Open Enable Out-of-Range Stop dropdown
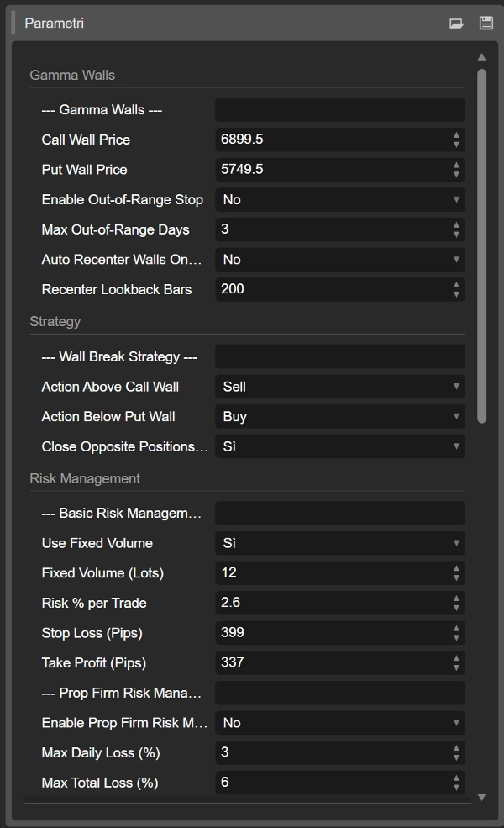This screenshot has height=828, width=504. (x=339, y=199)
